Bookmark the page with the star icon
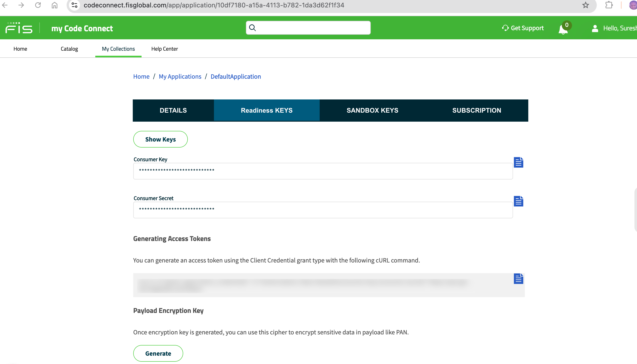This screenshot has width=637, height=364. tap(585, 5)
